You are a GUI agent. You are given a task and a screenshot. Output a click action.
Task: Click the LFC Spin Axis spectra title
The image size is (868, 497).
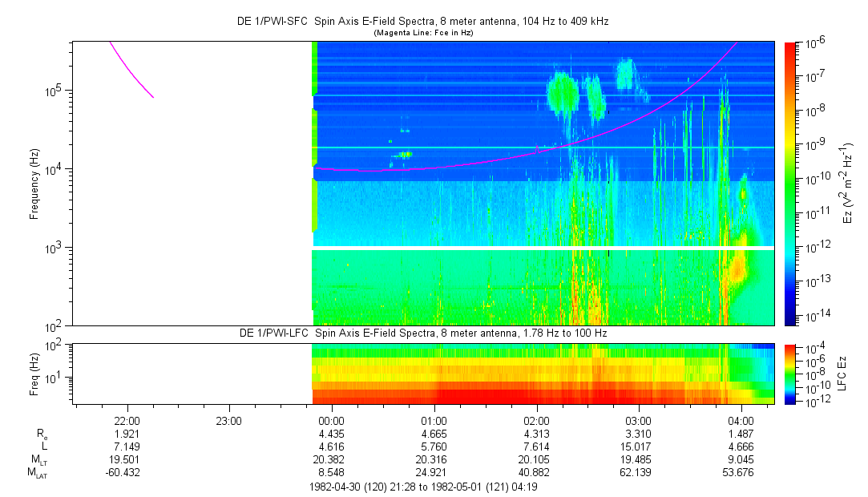424,333
